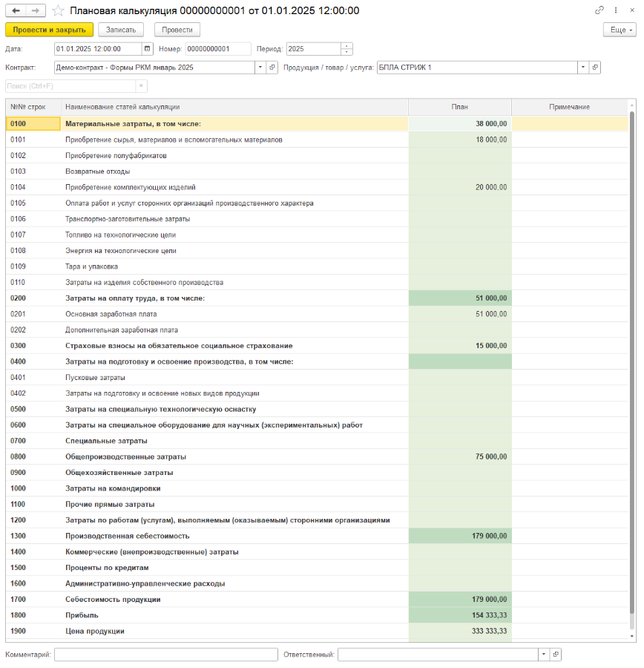Expand the Продукция / товар / услуга dropdown

point(583,68)
